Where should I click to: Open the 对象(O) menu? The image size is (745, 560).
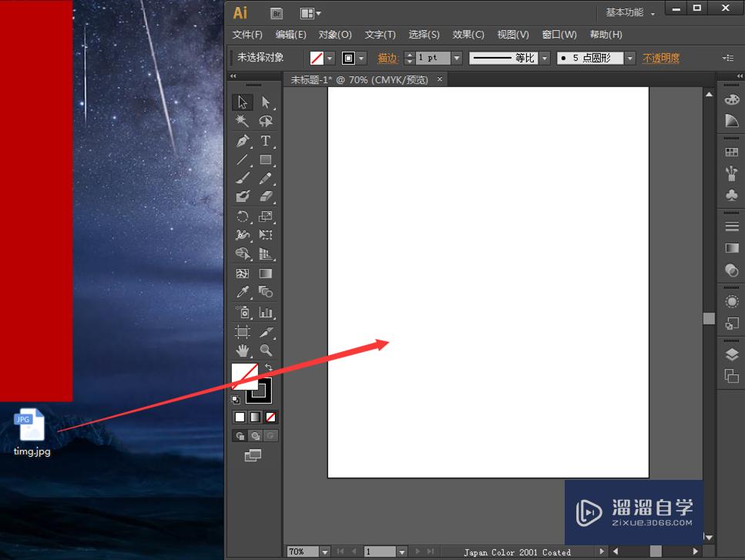coord(335,35)
